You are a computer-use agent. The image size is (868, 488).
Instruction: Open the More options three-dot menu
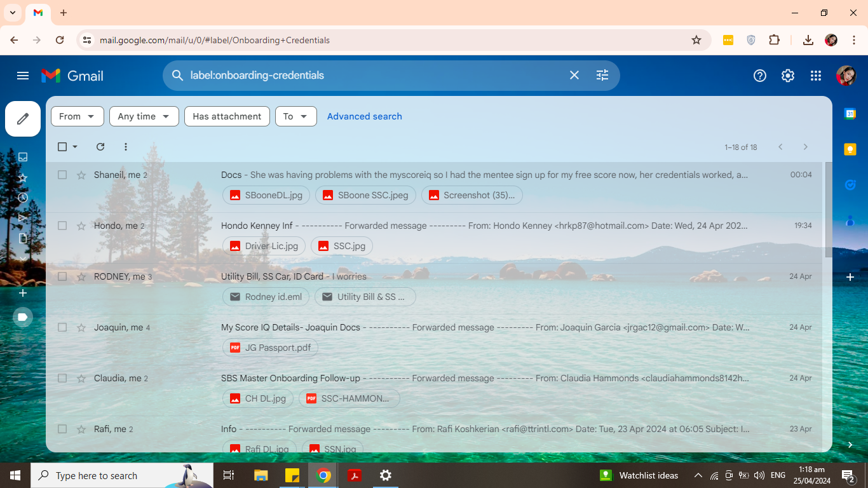126,147
